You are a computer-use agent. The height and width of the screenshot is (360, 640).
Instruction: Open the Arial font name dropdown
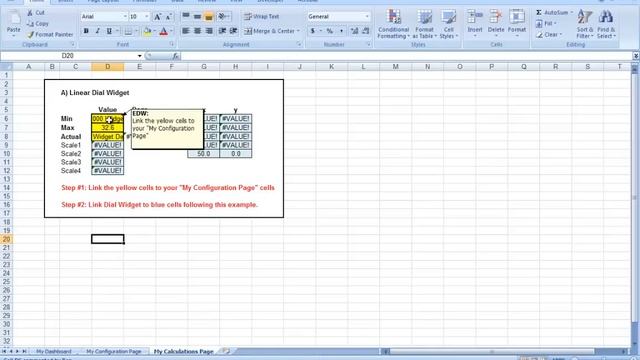tap(125, 17)
